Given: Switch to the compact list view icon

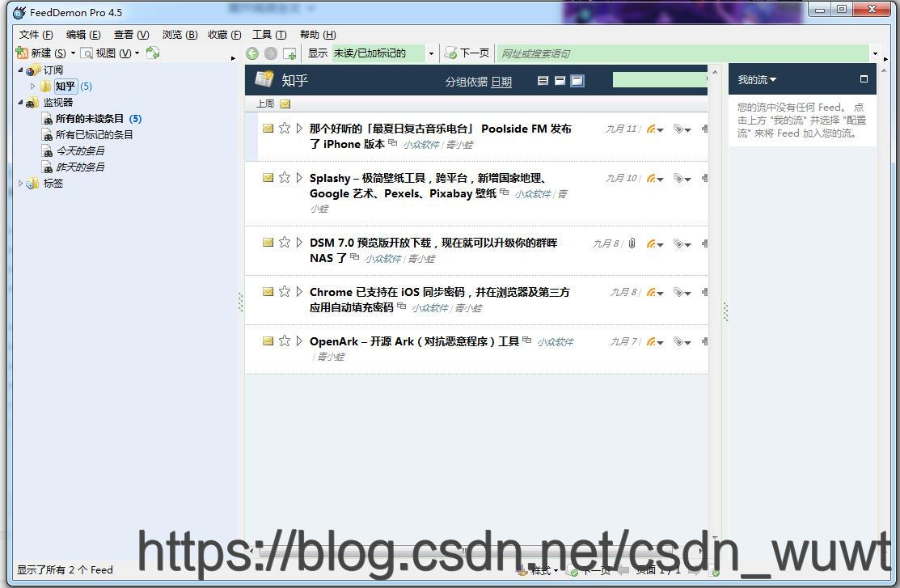Looking at the screenshot, I should 543,81.
